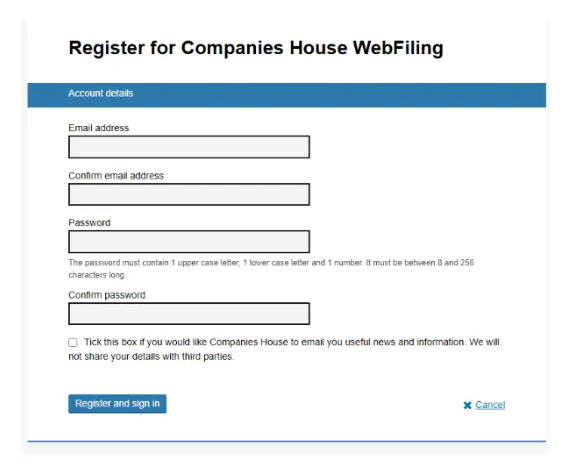This screenshot has height=469, width=584.
Task: Activate the Confirm password input box
Action: coord(189,314)
